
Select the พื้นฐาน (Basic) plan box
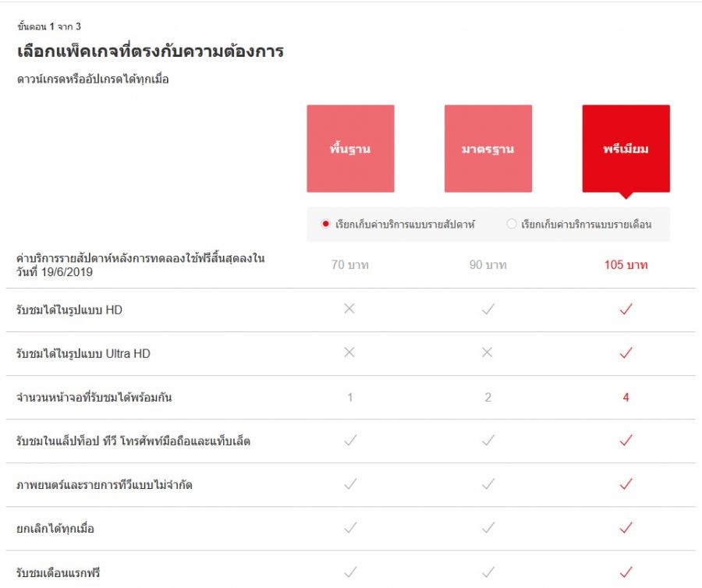click(350, 148)
